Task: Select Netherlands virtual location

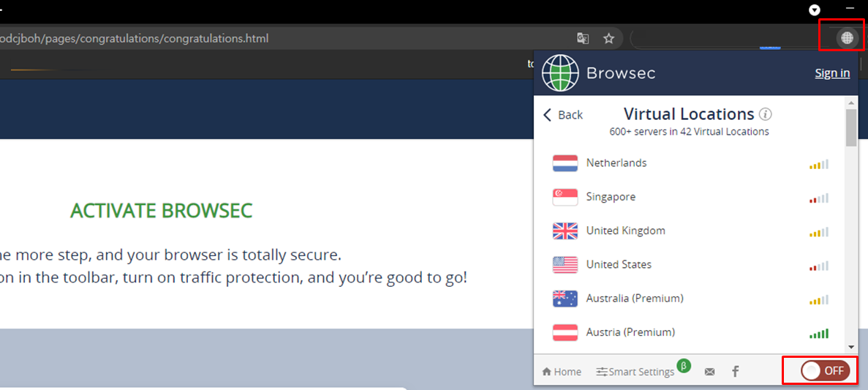Action: (690, 163)
